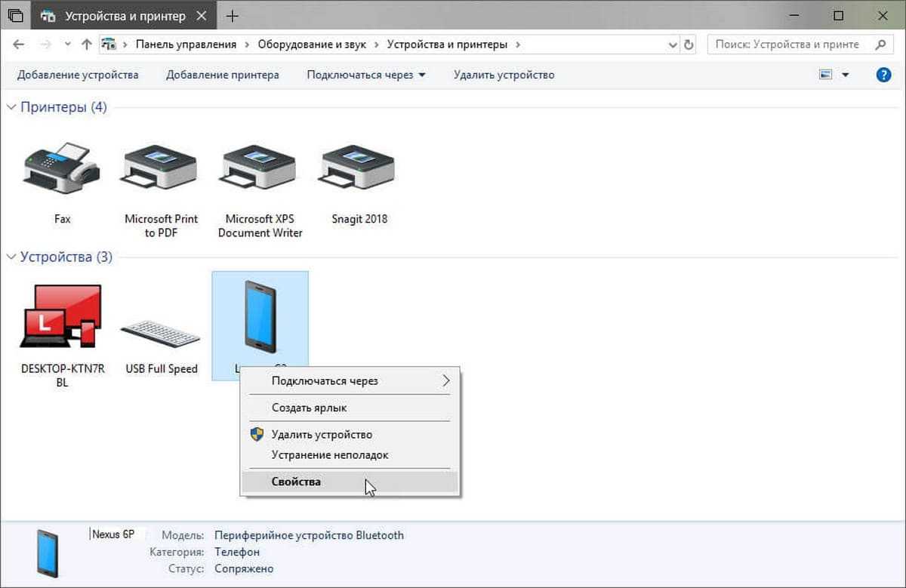The height and width of the screenshot is (588, 906).
Task: Click Добавление устройства in the toolbar
Action: 78,75
